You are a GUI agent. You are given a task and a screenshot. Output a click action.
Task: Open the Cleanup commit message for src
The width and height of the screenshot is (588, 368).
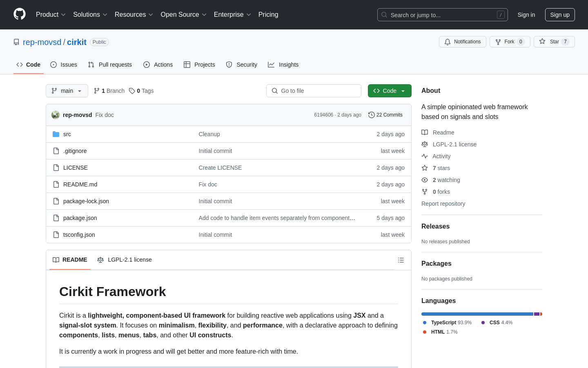(x=209, y=134)
